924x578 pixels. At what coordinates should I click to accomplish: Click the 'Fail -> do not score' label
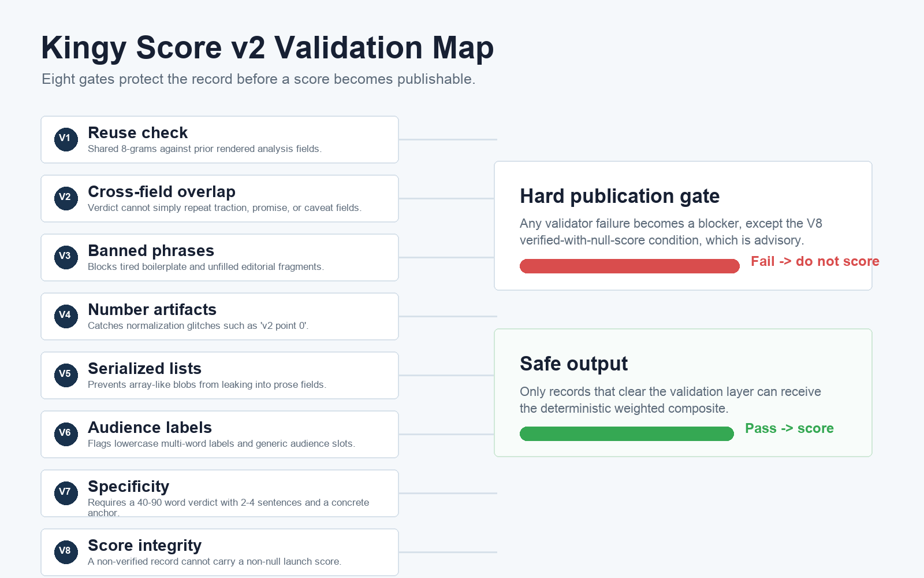(x=815, y=261)
